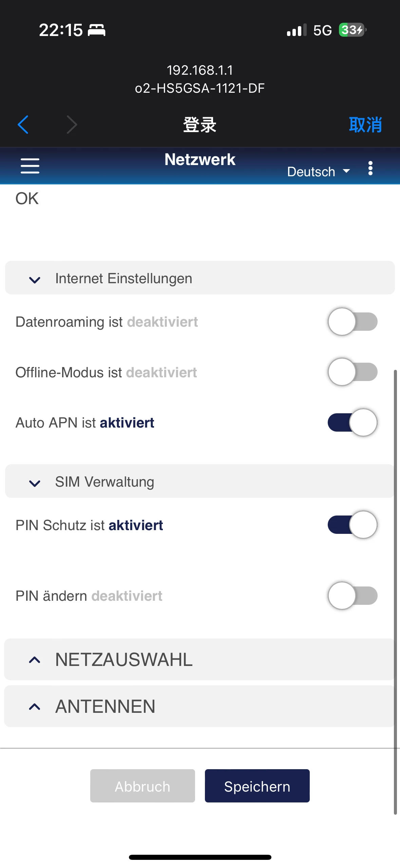
Task: Open the hamburger navigation menu
Action: (x=30, y=166)
